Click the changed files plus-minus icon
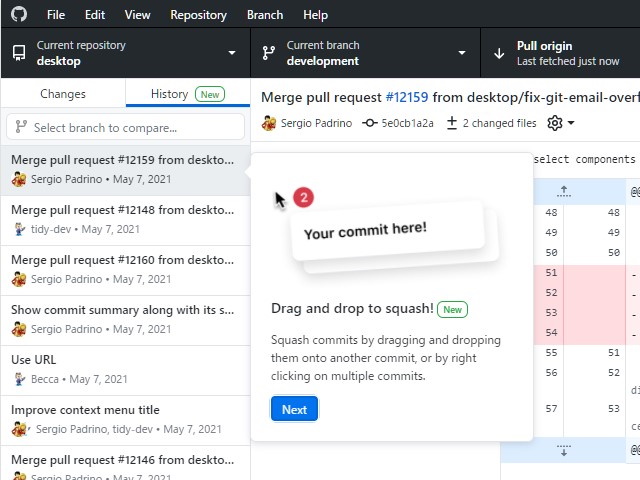Screen dimensions: 640x480 [x=452, y=123]
